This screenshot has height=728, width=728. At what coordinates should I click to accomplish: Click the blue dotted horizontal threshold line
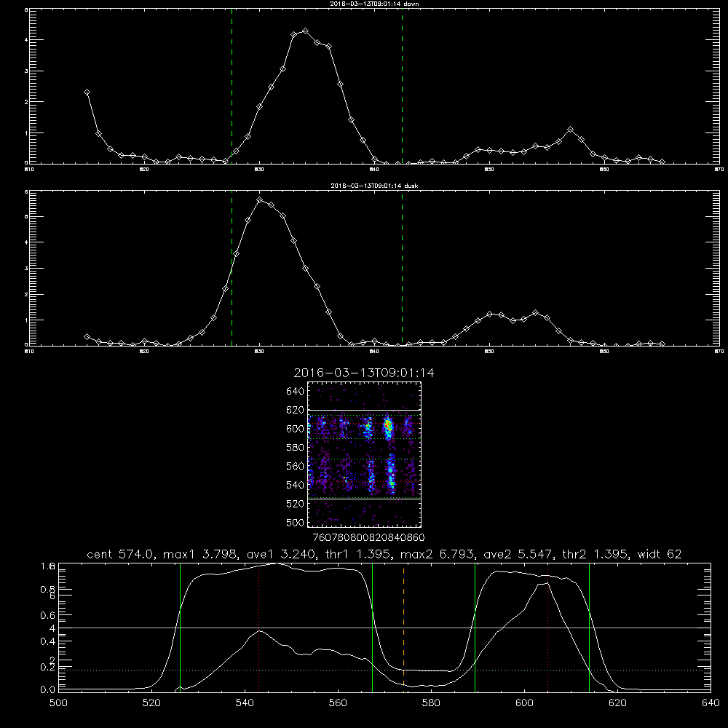click(384, 670)
